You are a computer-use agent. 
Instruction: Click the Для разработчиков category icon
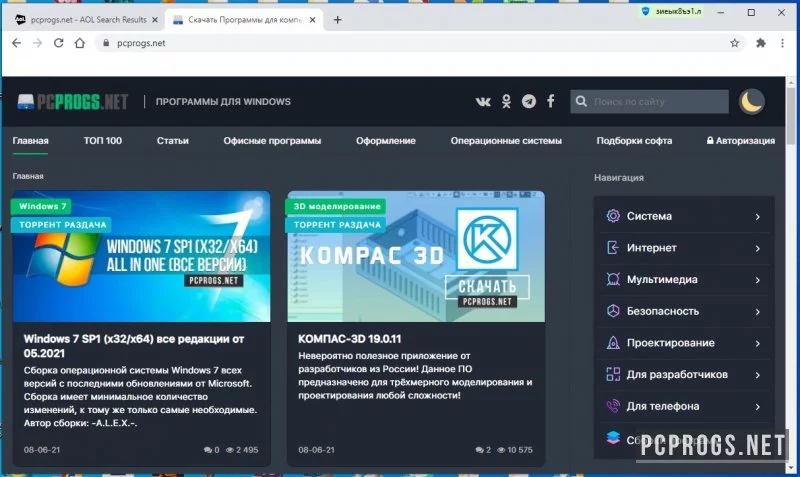click(x=613, y=374)
